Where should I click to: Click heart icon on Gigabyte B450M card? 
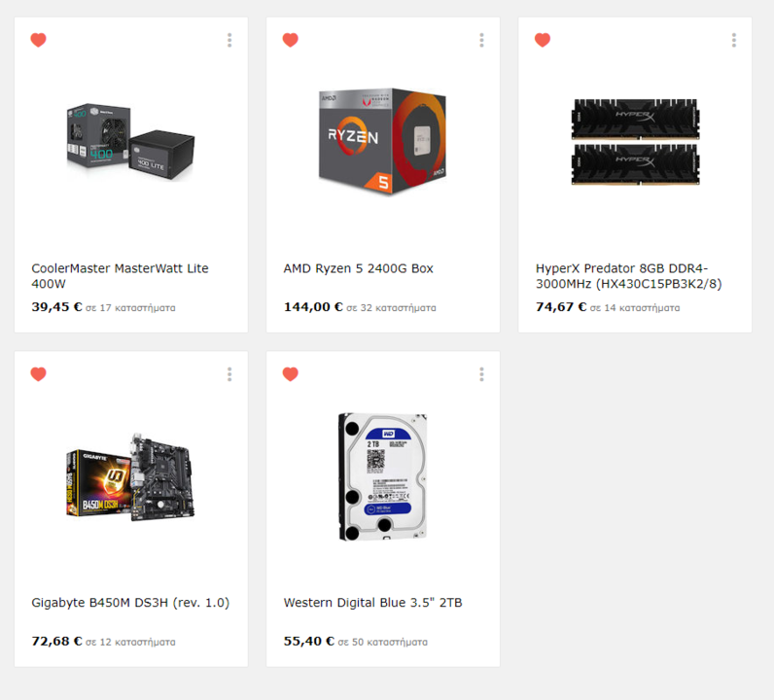click(x=39, y=374)
